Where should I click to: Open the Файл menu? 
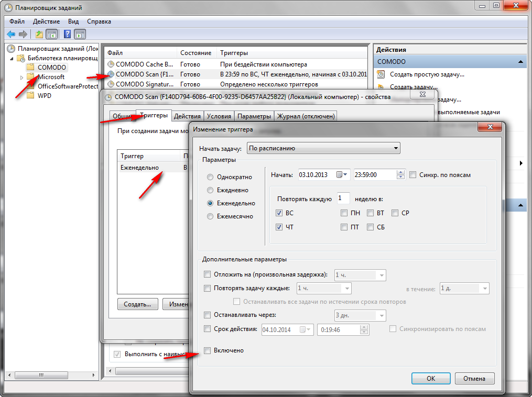pos(17,21)
